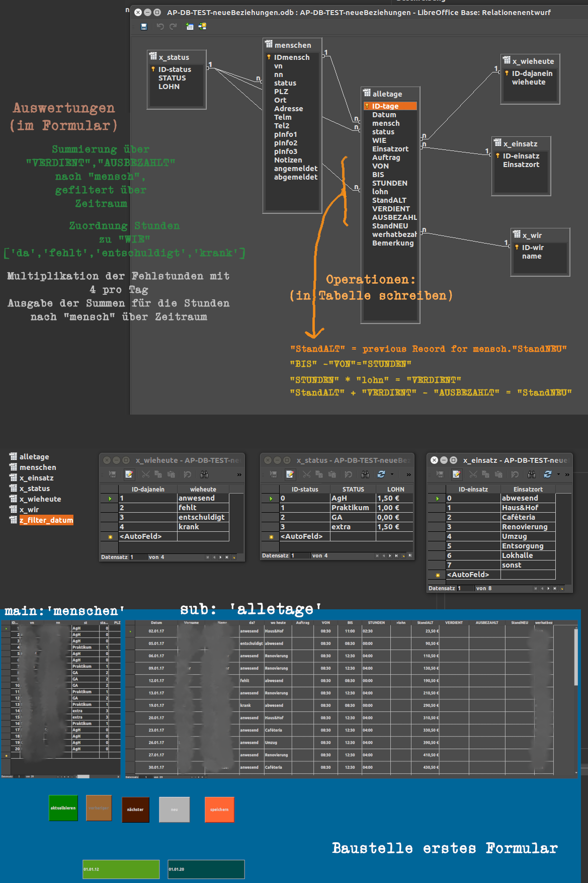The height and width of the screenshot is (883, 588).
Task: Click the add tables icon in relation toolbar
Action: (x=190, y=27)
